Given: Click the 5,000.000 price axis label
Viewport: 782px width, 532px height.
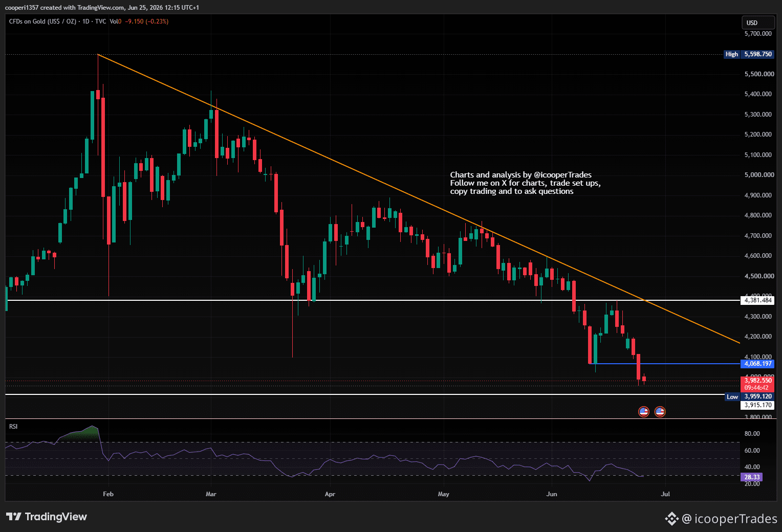Looking at the screenshot, I should (759, 175).
